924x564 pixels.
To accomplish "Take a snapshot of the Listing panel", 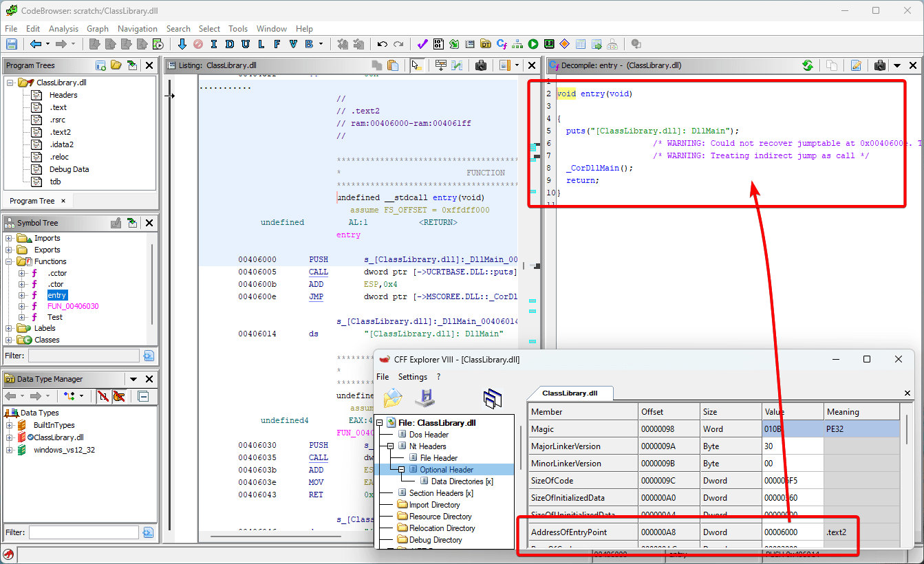I will [482, 65].
